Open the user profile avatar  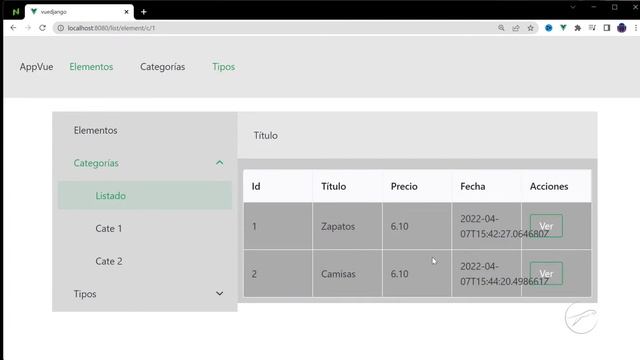(622, 28)
